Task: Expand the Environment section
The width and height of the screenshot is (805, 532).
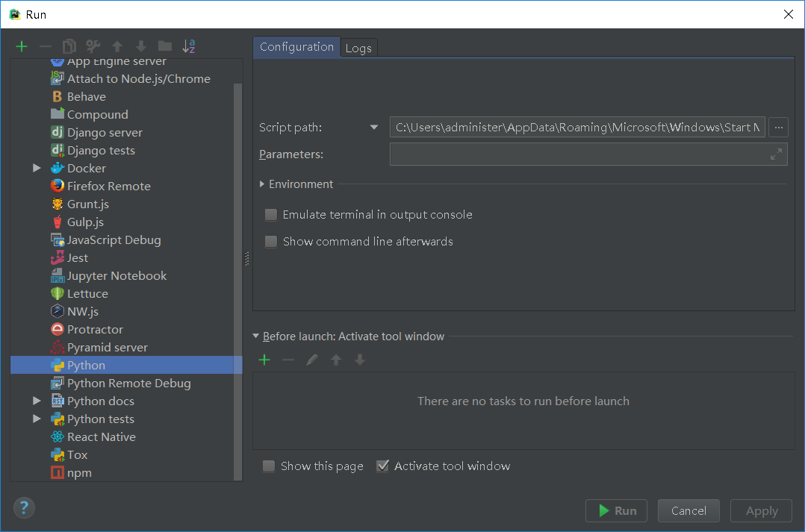Action: click(x=262, y=184)
